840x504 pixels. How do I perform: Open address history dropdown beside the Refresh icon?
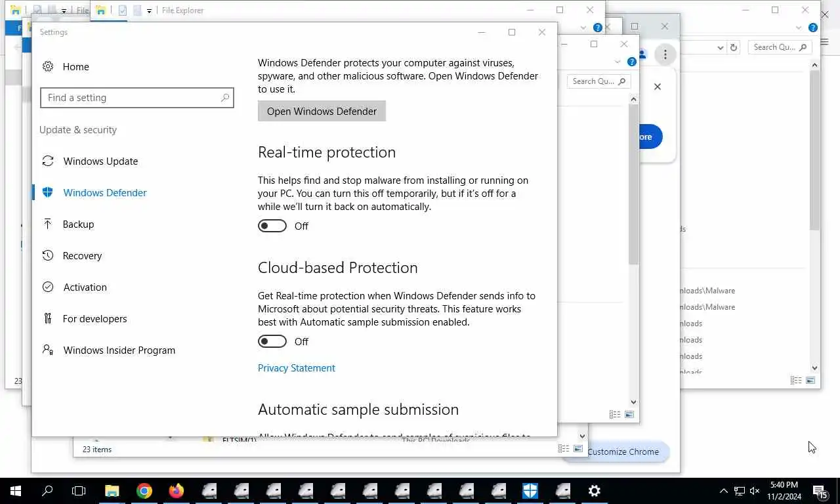click(720, 47)
